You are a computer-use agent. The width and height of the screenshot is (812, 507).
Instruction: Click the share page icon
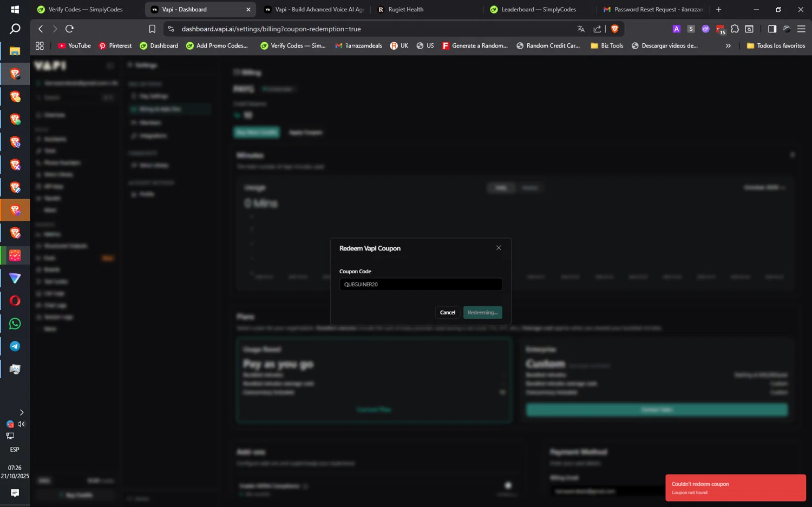[597, 29]
